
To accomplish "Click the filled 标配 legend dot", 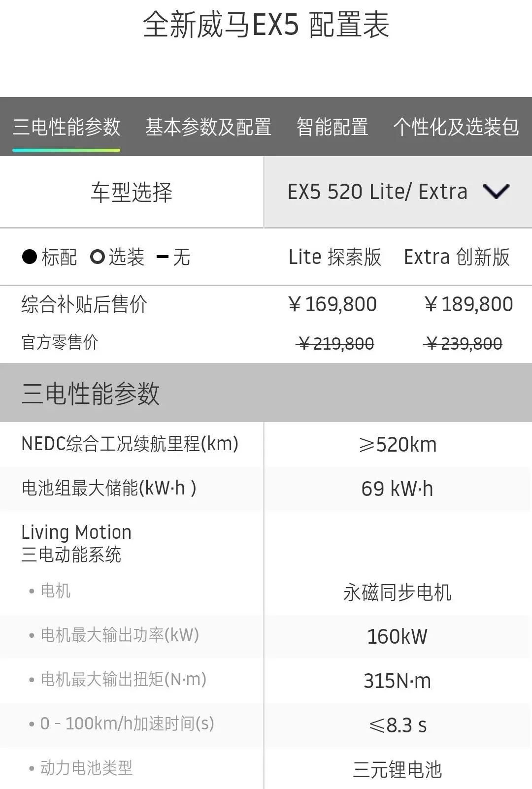I will click(x=30, y=257).
